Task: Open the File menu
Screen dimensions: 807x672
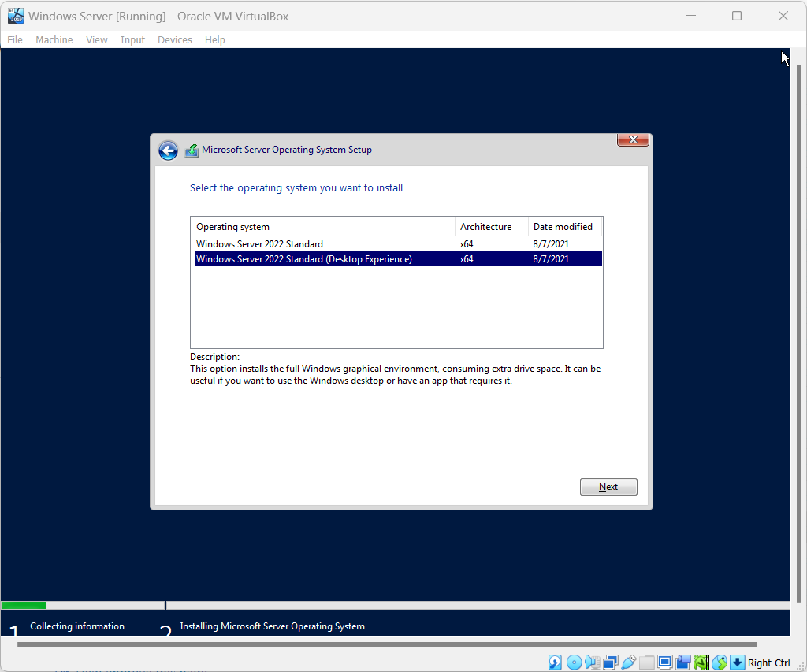Action: (x=15, y=39)
